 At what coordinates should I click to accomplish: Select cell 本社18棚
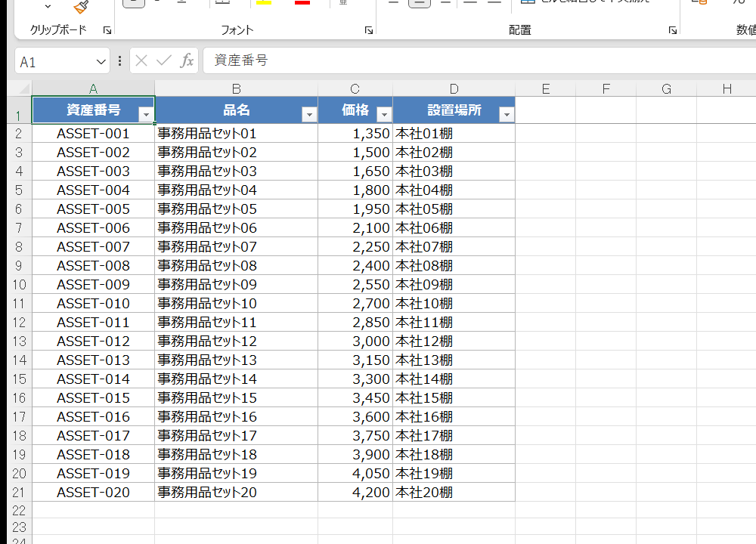[x=454, y=454]
